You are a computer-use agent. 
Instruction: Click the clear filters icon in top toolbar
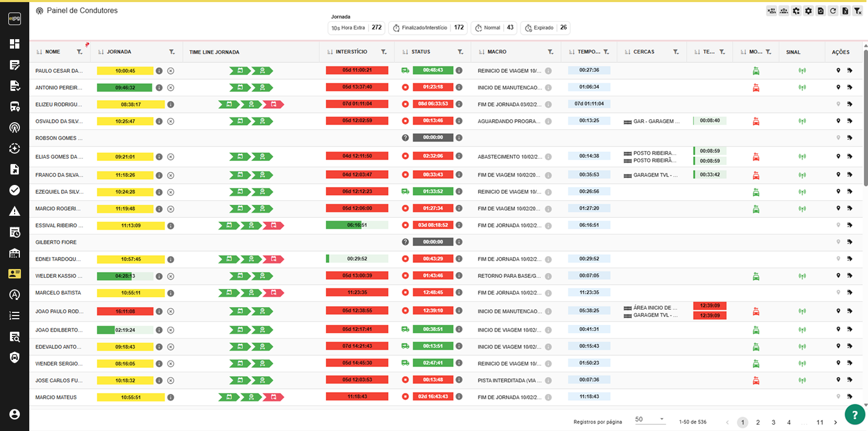coord(858,11)
